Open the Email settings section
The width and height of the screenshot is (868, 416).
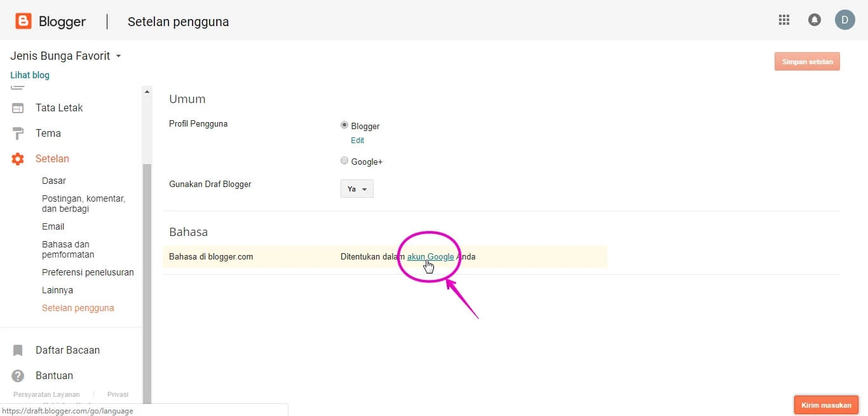[53, 226]
